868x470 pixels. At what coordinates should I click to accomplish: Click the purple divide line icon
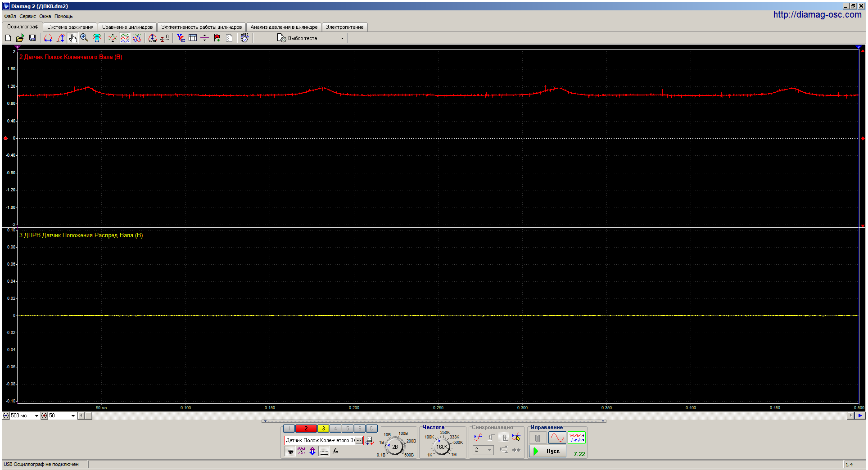[205, 38]
